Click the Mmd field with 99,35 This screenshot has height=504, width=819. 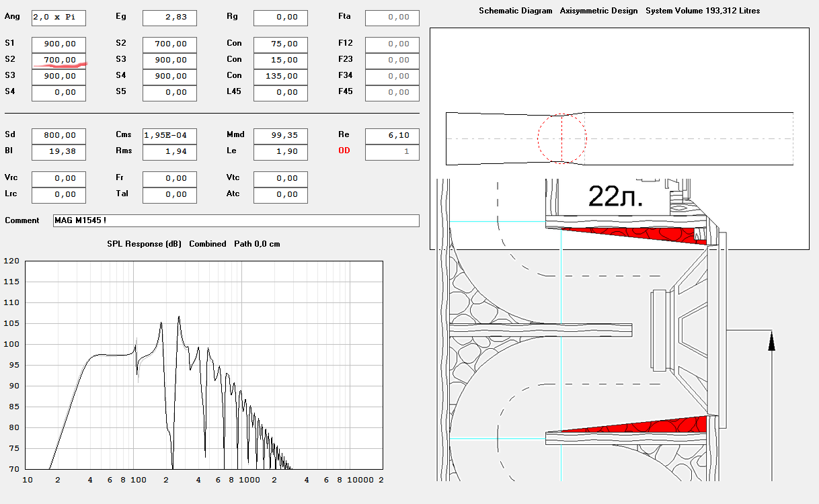tap(280, 136)
